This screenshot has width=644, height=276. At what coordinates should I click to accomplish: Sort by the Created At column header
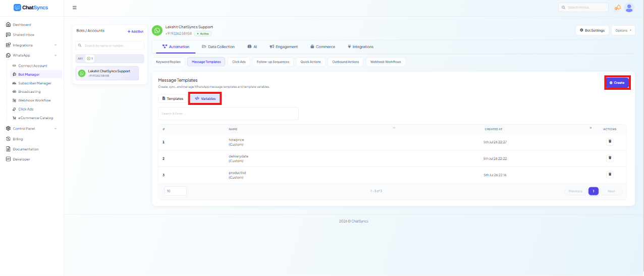pos(494,129)
